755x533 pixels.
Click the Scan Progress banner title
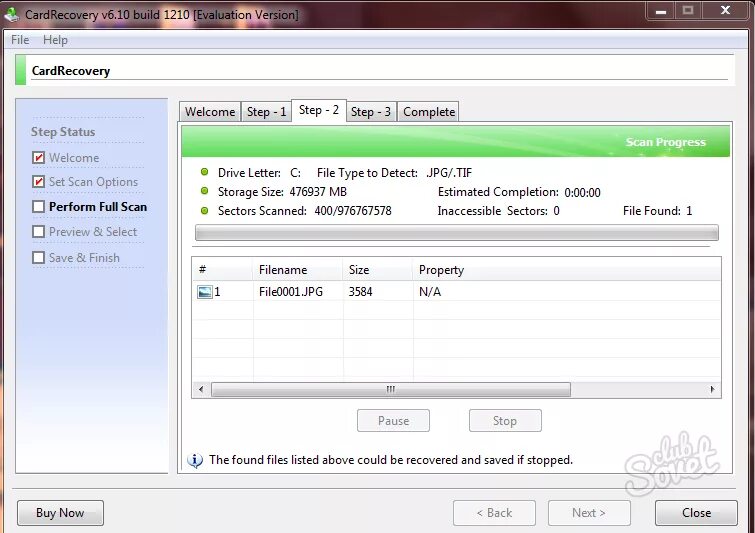(665, 142)
